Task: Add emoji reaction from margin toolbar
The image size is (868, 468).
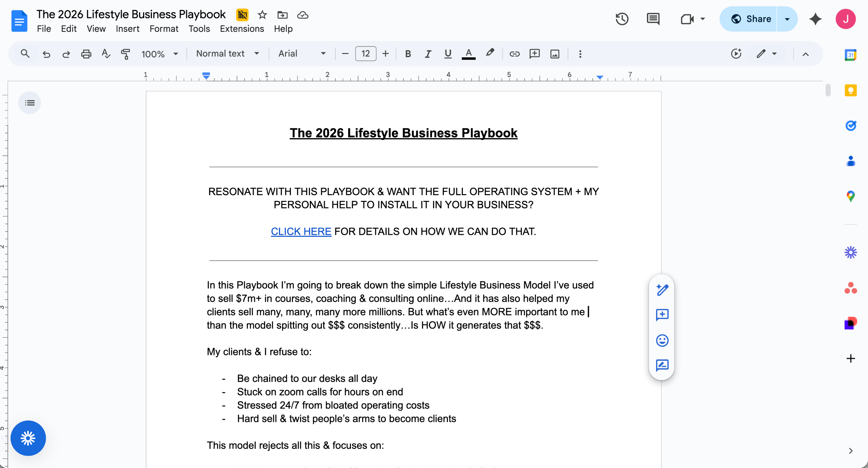Action: [x=662, y=340]
